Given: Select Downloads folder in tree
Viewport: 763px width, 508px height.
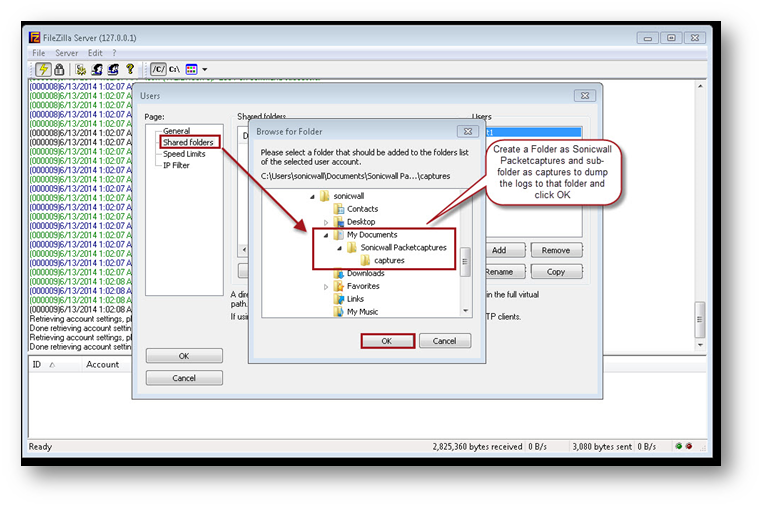Looking at the screenshot, I should click(x=366, y=273).
